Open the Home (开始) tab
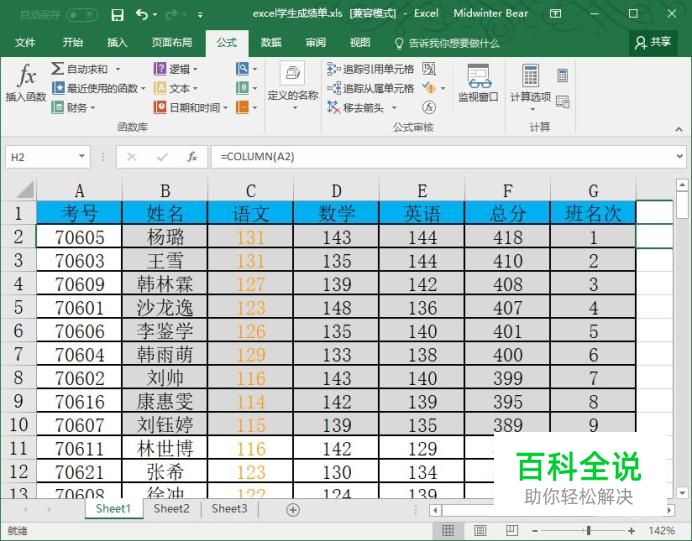Screen dimensions: 692x541 click(x=73, y=43)
